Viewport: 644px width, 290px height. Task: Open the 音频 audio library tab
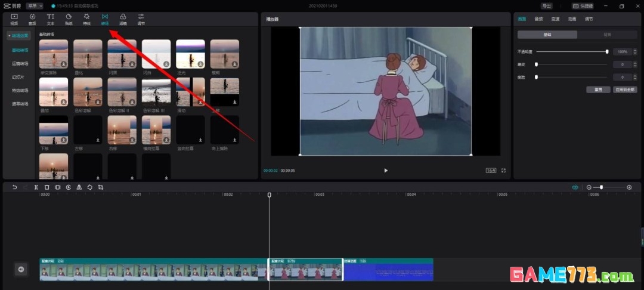click(x=32, y=19)
